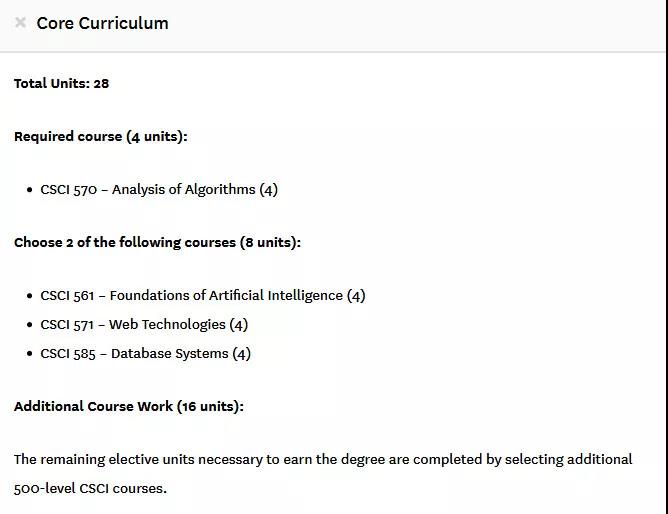This screenshot has width=668, height=514.
Task: Click the (4) units after Web Technologies
Action: click(x=239, y=325)
